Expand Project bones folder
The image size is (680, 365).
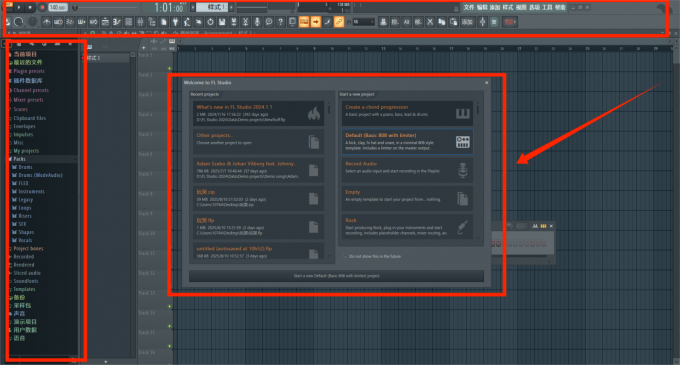click(x=28, y=249)
